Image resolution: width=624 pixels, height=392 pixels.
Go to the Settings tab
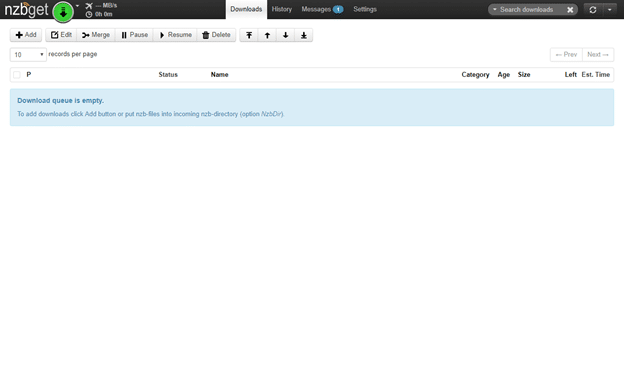365,9
